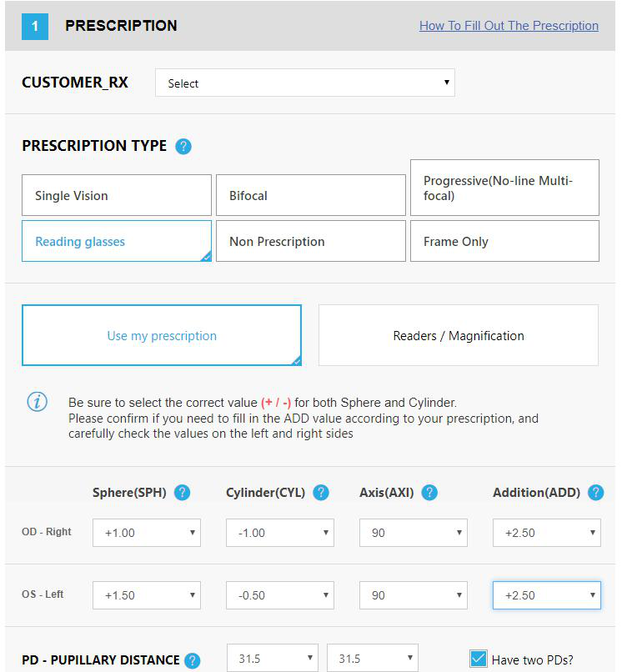This screenshot has width=622, height=672.
Task: Click Addition(ADD) help question mark icon
Action: pos(595,493)
